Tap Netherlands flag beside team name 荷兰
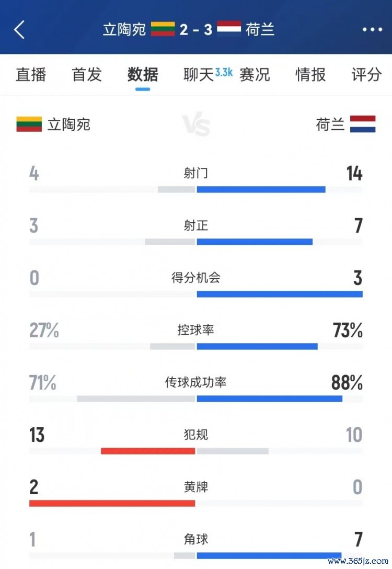The image size is (392, 569). pos(363,124)
